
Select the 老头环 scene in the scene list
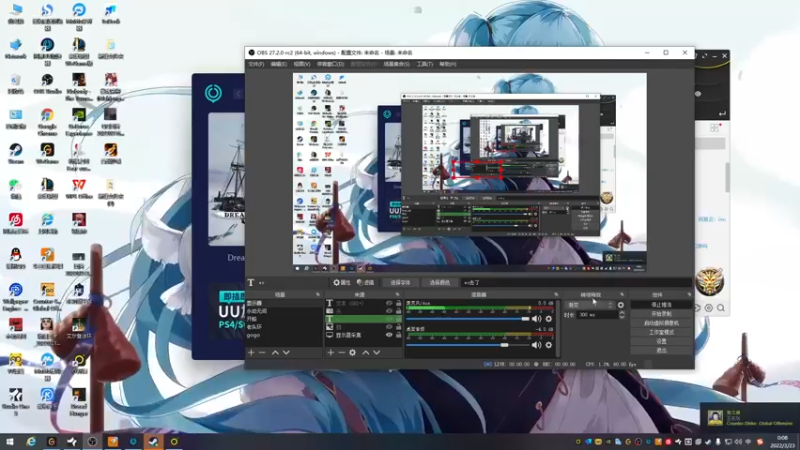point(284,327)
